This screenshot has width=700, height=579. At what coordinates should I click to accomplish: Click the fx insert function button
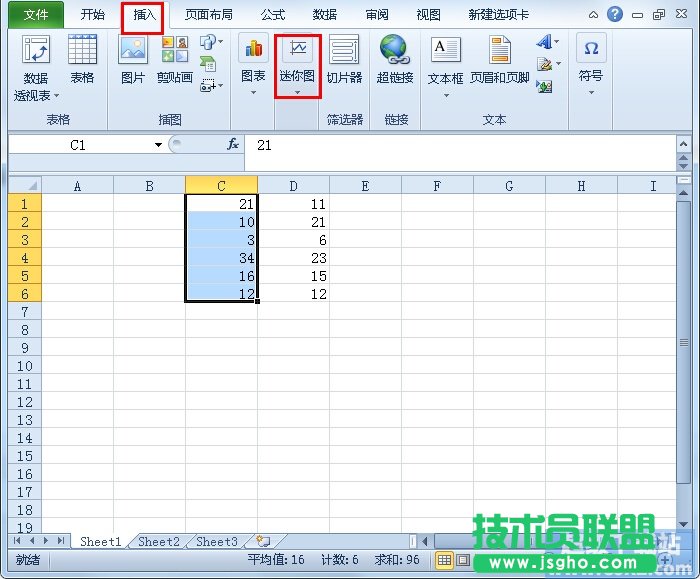click(233, 144)
